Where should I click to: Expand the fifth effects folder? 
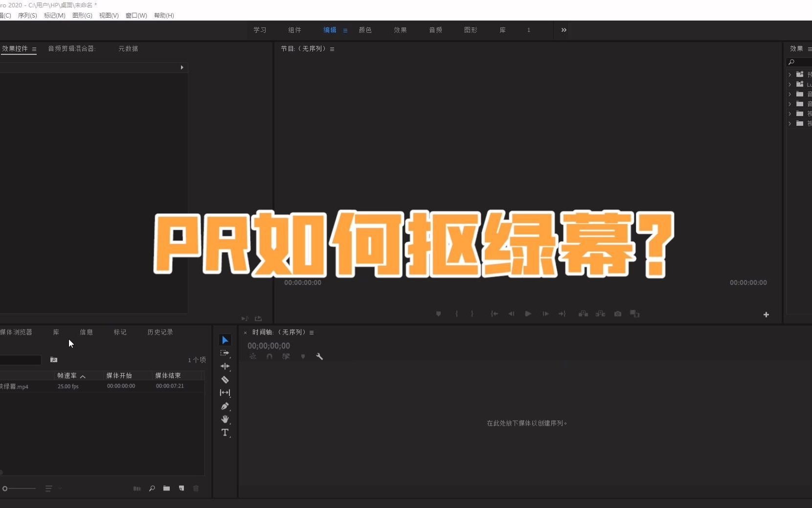(789, 114)
